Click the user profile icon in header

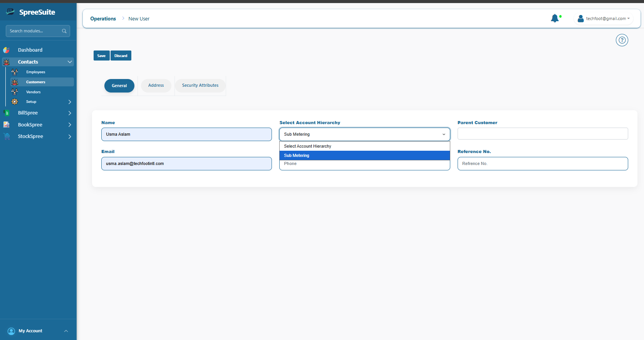(x=580, y=19)
